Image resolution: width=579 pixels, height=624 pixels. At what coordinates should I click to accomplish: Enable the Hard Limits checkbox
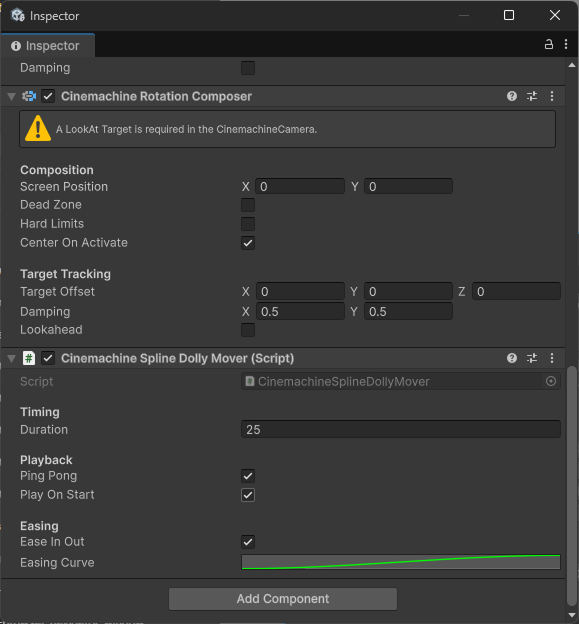tap(248, 224)
